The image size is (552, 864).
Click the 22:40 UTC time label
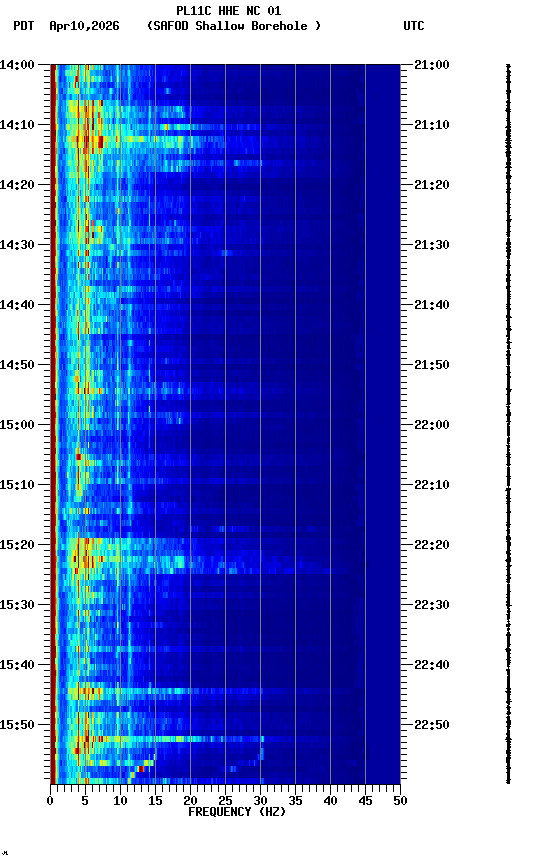(x=432, y=666)
